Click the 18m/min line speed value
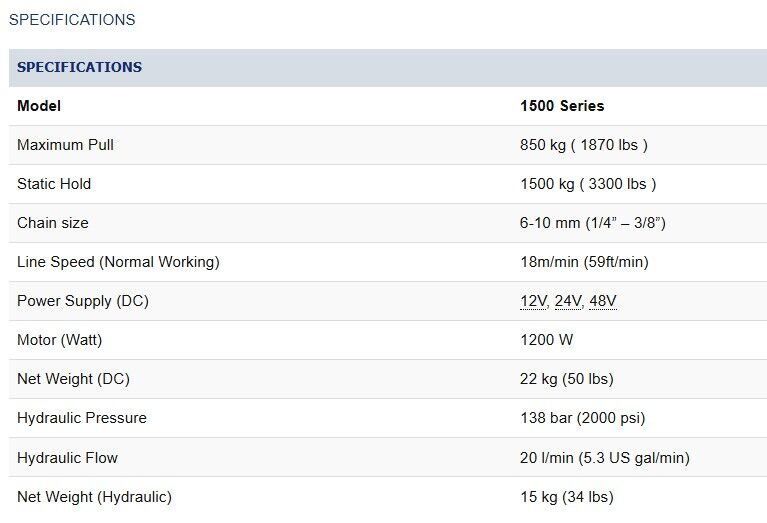The width and height of the screenshot is (767, 523). point(584,262)
